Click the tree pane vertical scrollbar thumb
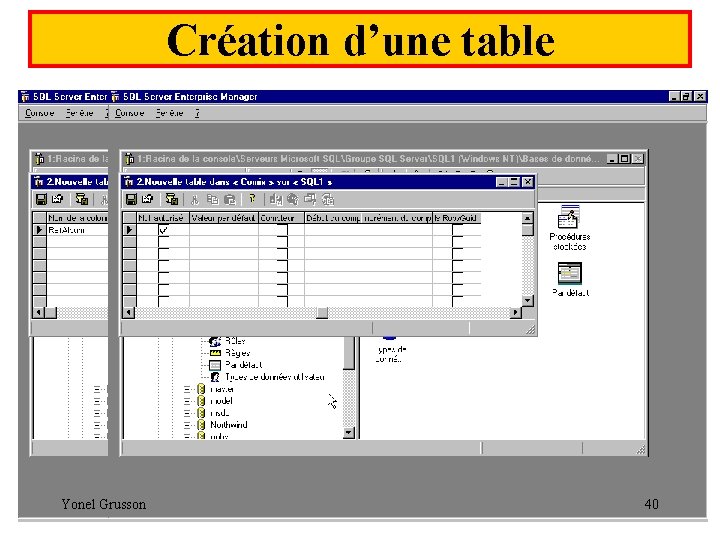This screenshot has width=720, height=540. tap(349, 353)
